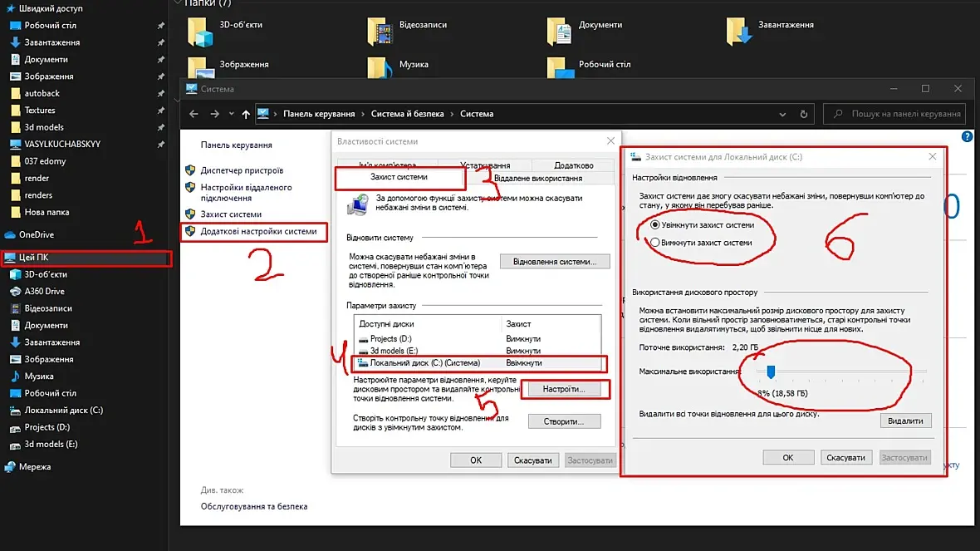The height and width of the screenshot is (551, 980).
Task: Click the back arrow in the Система window
Action: pyautogui.click(x=194, y=114)
